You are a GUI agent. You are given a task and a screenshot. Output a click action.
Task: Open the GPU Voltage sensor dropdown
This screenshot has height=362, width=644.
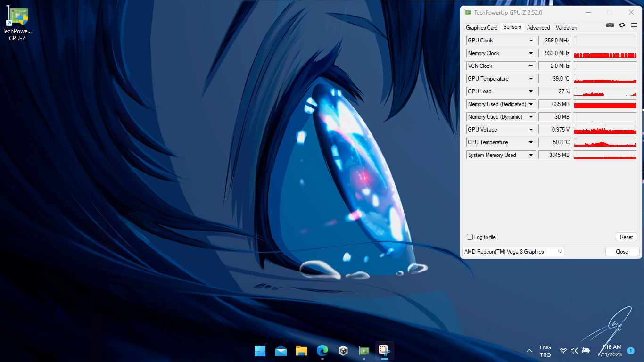pos(531,130)
